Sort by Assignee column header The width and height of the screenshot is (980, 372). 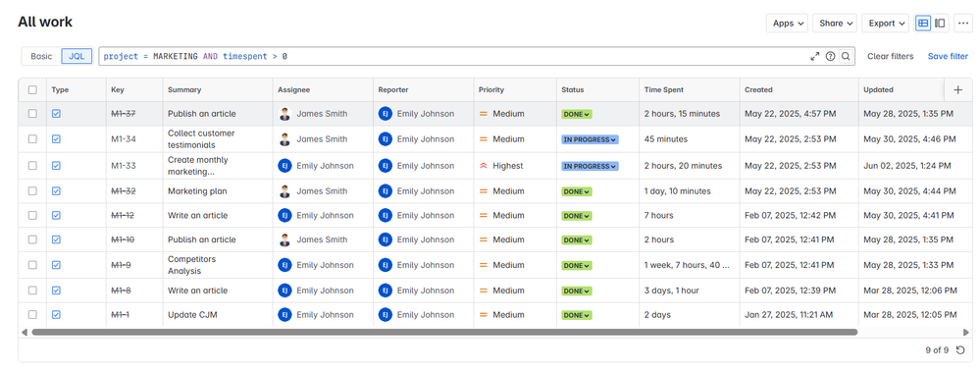293,90
